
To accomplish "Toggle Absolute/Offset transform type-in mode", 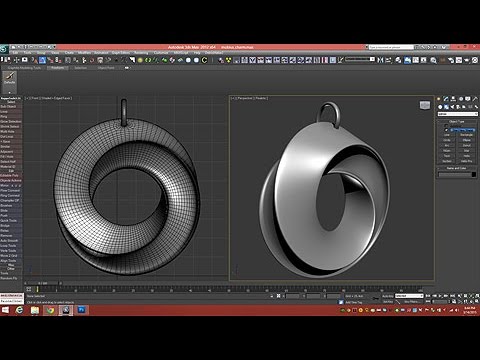I will click(x=278, y=296).
